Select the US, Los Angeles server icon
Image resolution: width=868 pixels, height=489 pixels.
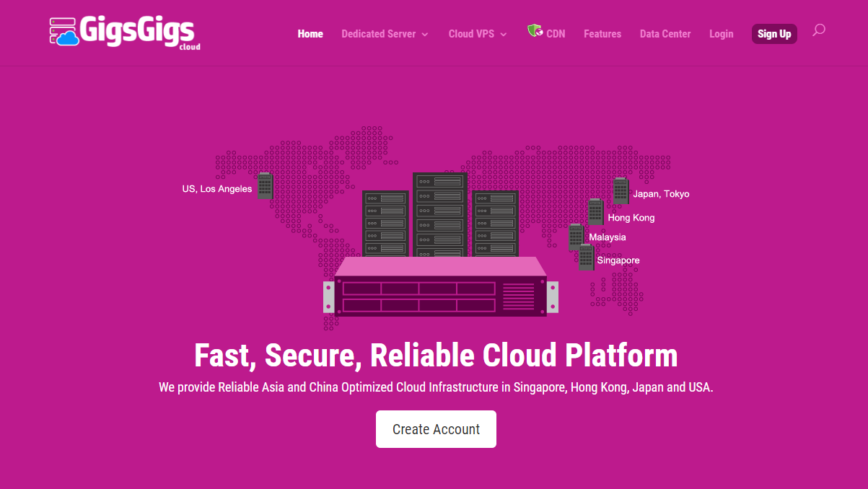pos(265,186)
